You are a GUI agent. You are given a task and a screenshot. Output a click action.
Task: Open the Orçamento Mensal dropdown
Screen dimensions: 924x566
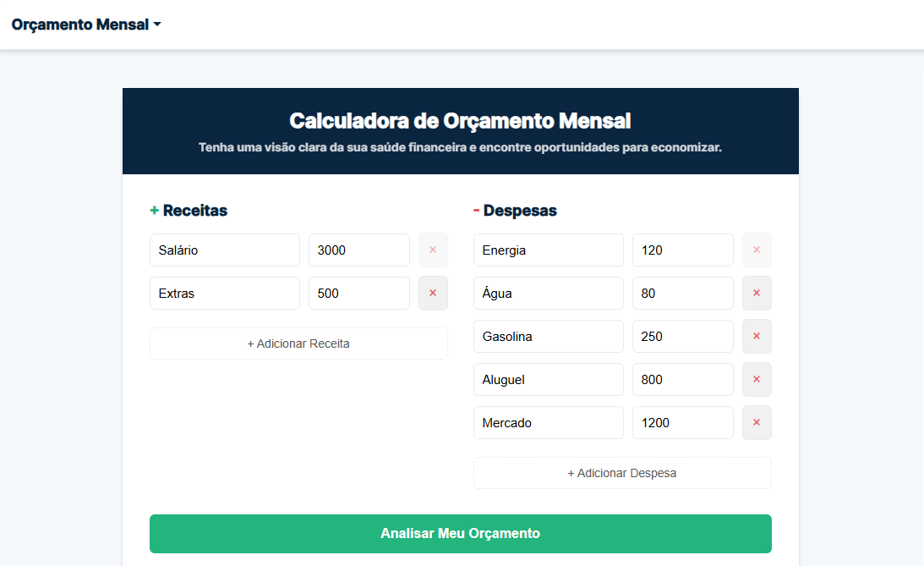tap(85, 24)
